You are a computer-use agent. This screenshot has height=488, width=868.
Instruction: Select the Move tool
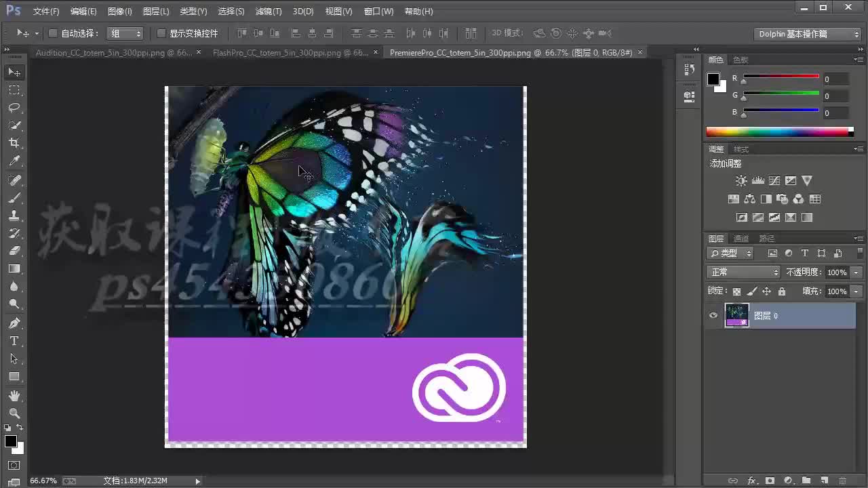[x=14, y=73]
